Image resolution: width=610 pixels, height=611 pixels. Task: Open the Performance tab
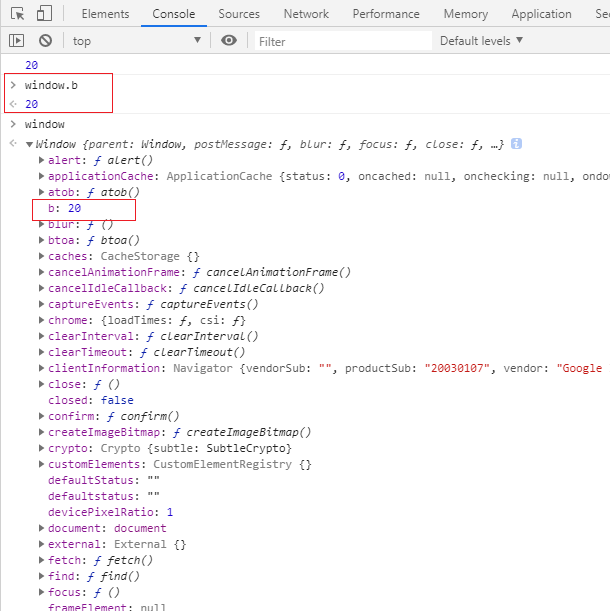(x=386, y=14)
